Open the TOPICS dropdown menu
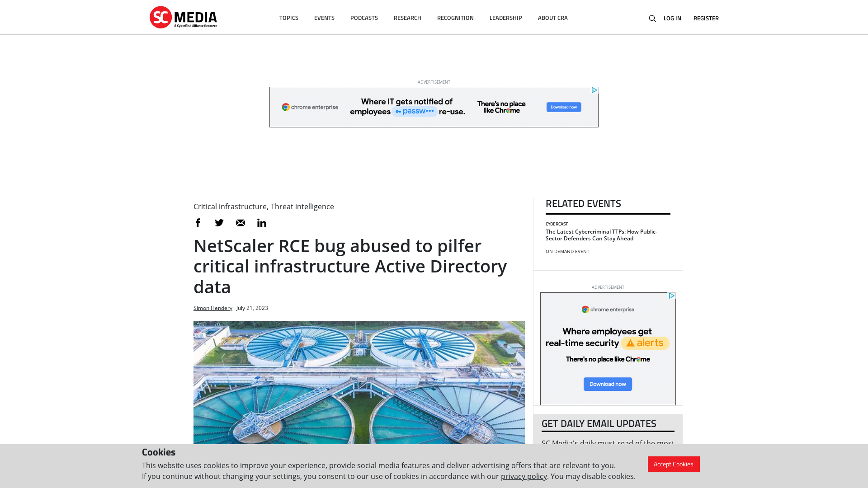 tap(288, 17)
